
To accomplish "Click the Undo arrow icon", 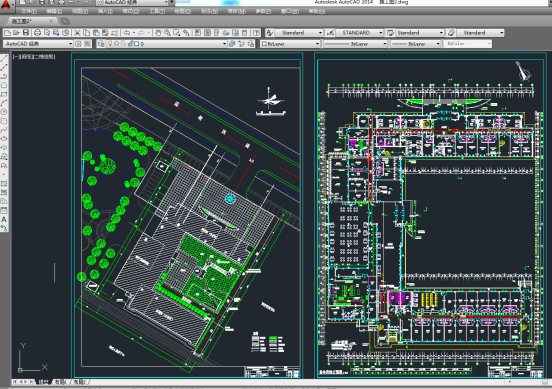I will click(126, 33).
